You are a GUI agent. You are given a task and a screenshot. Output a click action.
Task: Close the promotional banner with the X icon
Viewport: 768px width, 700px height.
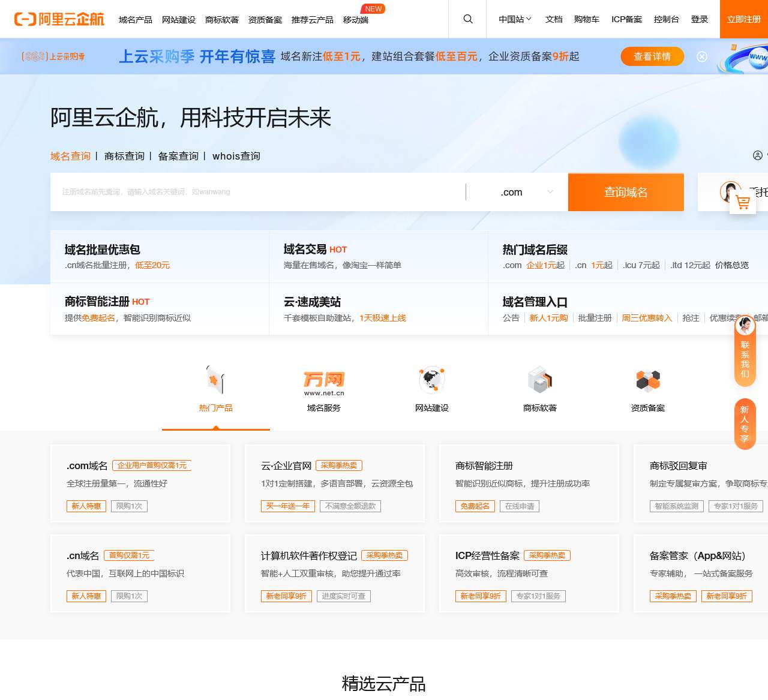pos(702,56)
